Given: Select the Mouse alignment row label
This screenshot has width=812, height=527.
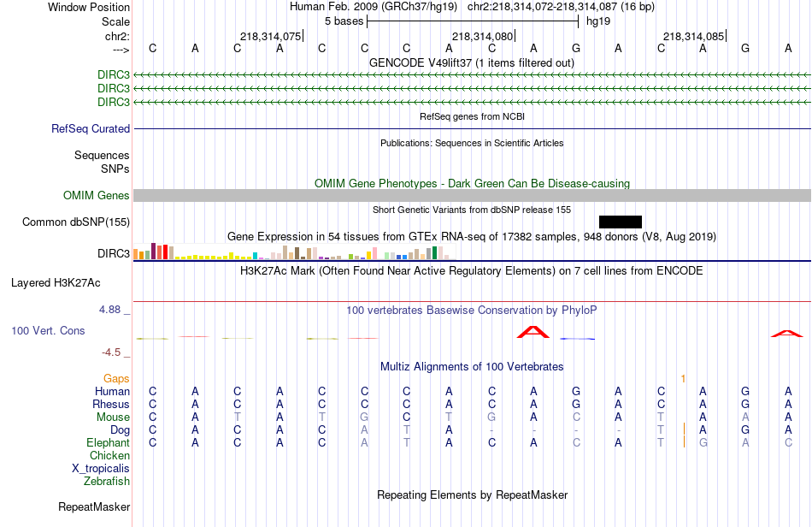Looking at the screenshot, I should [113, 417].
